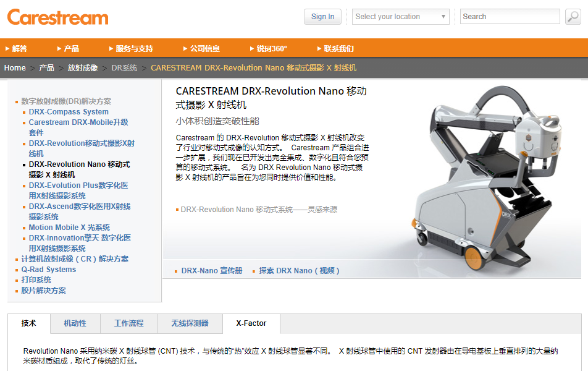Open 探索 DRX Nano (视频) video link

(x=299, y=271)
